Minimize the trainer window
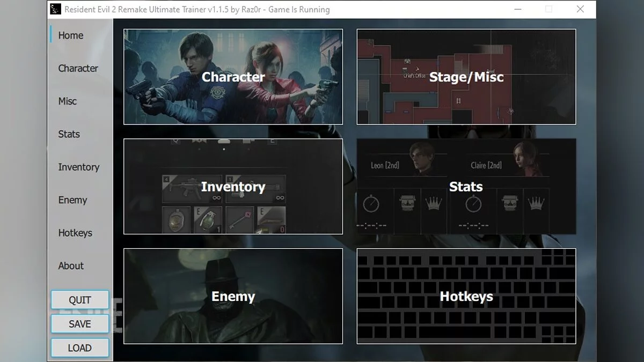Viewport: 644px width, 362px height. pos(517,9)
